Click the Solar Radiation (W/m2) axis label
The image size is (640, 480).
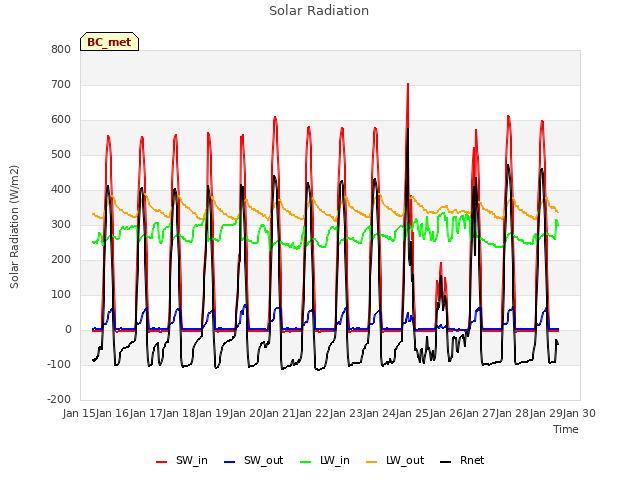pyautogui.click(x=14, y=227)
